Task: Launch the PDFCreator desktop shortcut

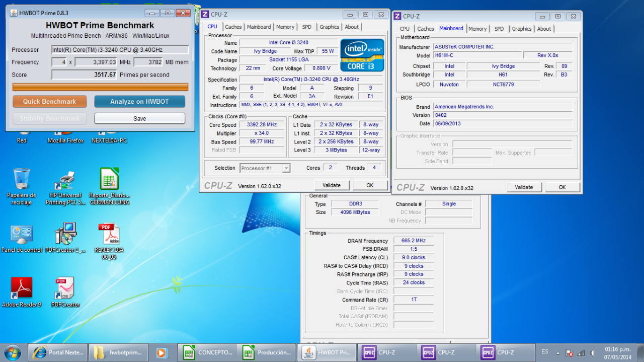Action: tap(65, 292)
